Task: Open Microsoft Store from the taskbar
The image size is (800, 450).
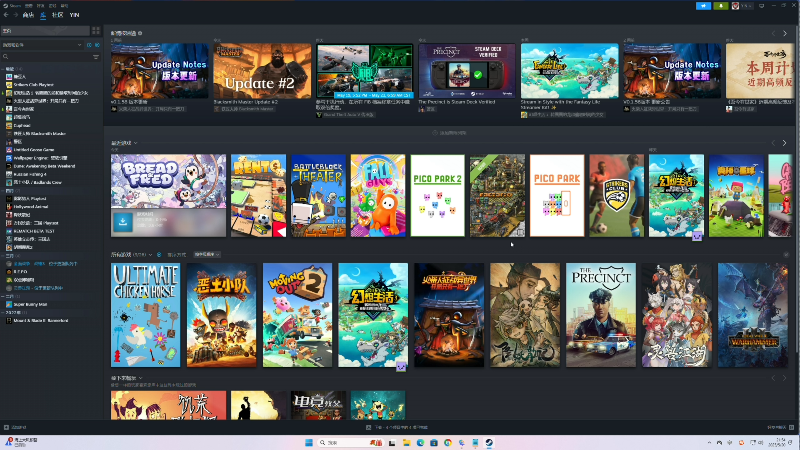Action: (x=434, y=442)
